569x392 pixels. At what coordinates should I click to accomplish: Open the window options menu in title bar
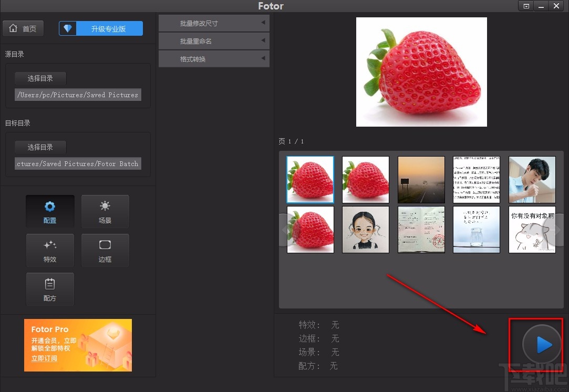pyautogui.click(x=526, y=6)
